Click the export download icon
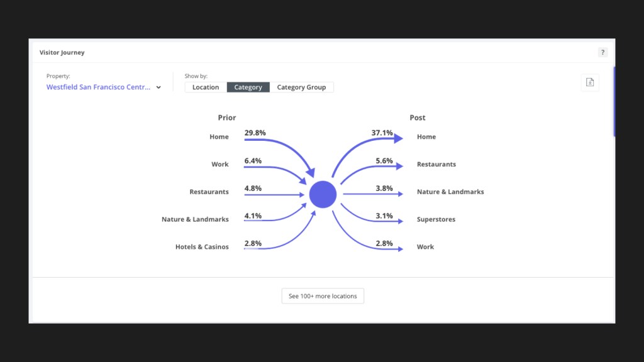 pyautogui.click(x=589, y=82)
